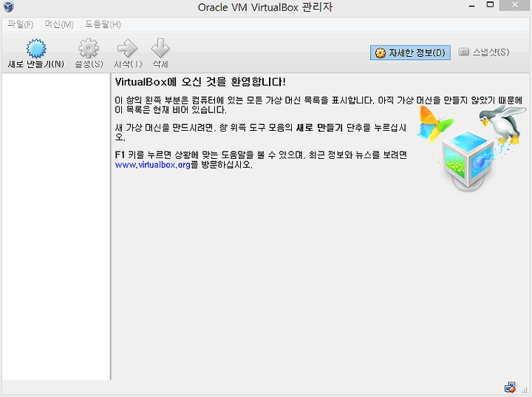Screen dimensions: 532x397
Task: Click the splitter between list and welcome pane
Action: point(111,226)
